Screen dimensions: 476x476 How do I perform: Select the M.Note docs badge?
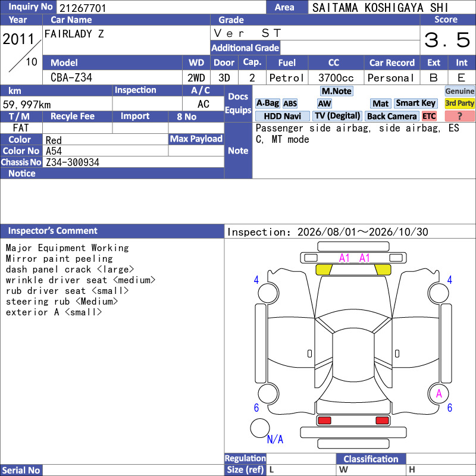[x=337, y=91]
